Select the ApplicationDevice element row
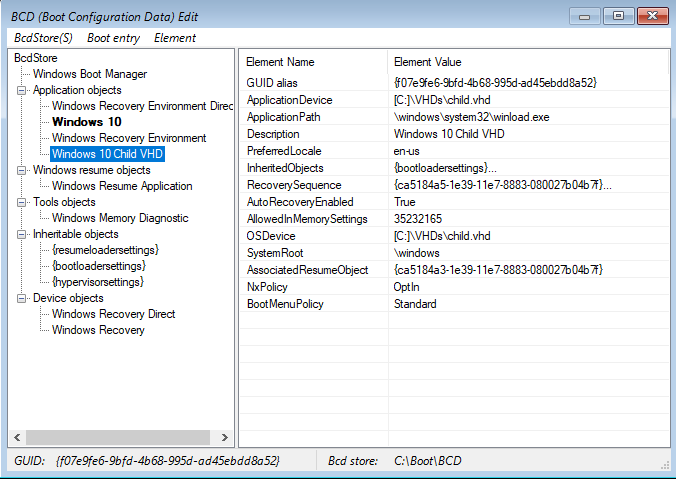The image size is (676, 479). [x=454, y=100]
